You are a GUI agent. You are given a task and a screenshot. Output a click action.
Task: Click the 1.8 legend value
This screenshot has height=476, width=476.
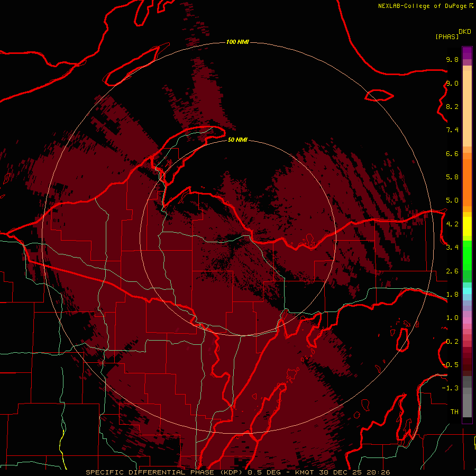pyautogui.click(x=452, y=295)
